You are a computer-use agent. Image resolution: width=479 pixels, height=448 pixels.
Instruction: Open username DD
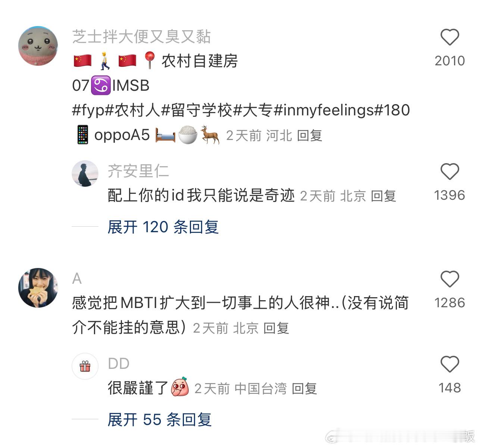pyautogui.click(x=119, y=364)
